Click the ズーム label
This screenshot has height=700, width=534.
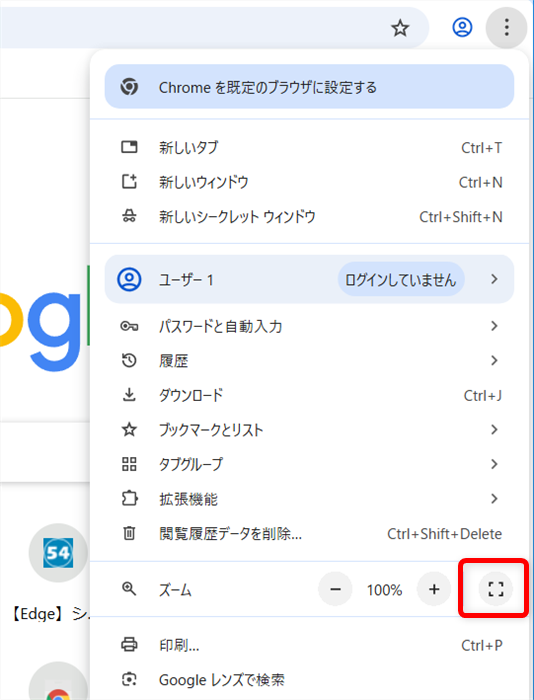[x=175, y=590]
